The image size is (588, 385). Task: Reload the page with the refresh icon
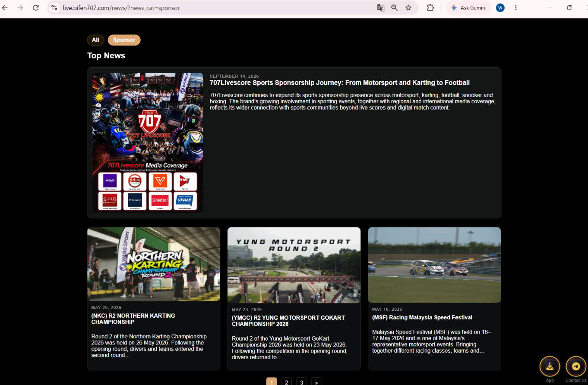click(x=36, y=8)
